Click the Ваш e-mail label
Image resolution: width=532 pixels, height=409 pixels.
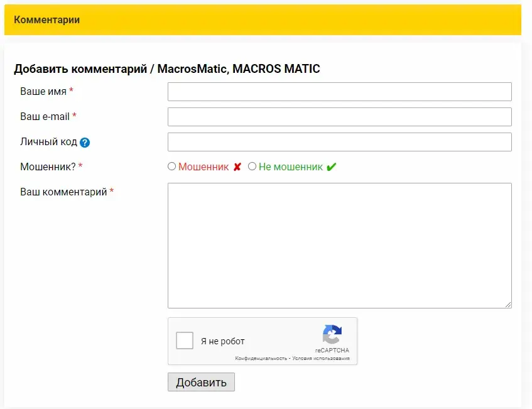(x=45, y=116)
